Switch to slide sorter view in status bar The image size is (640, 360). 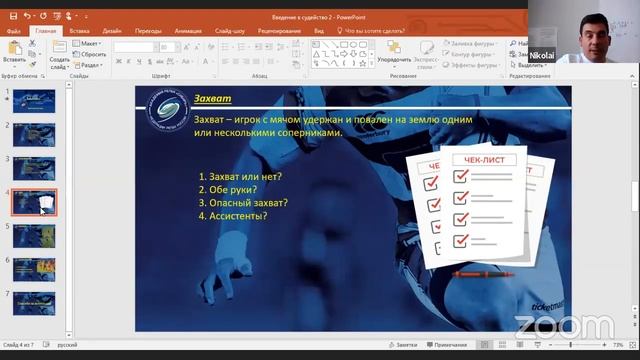(502, 345)
